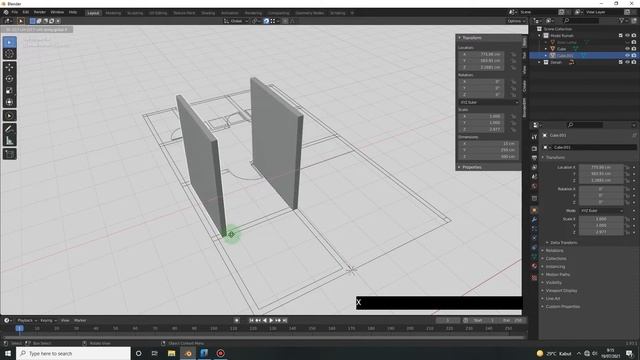The height and width of the screenshot is (360, 640).
Task: Hide Denah collection with eye icon
Action: click(x=627, y=62)
